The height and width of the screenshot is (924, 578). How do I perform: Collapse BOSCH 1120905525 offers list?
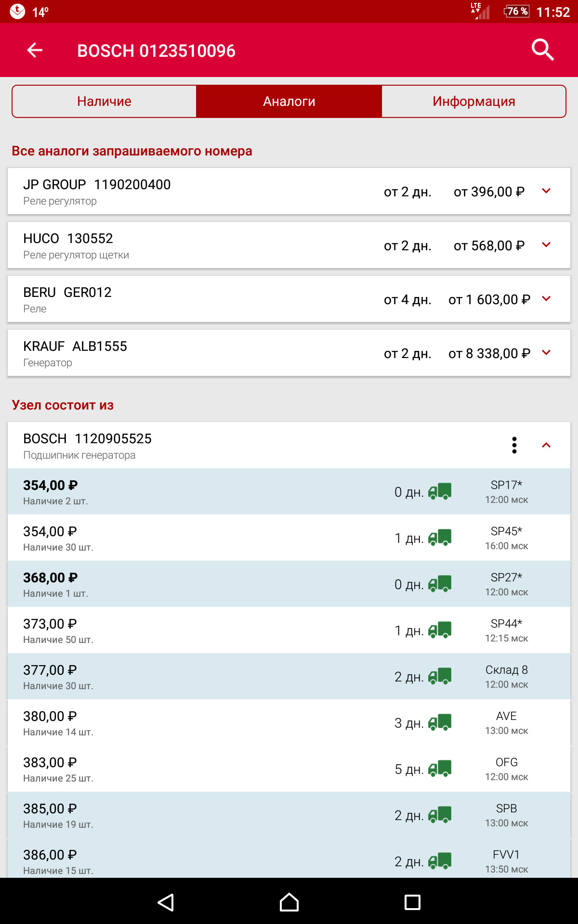(x=546, y=445)
